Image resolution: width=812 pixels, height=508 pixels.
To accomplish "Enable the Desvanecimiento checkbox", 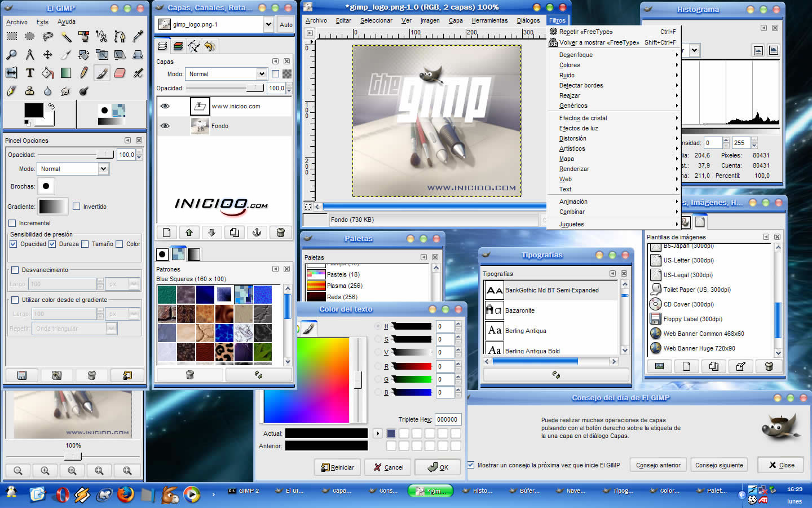I will tap(15, 270).
